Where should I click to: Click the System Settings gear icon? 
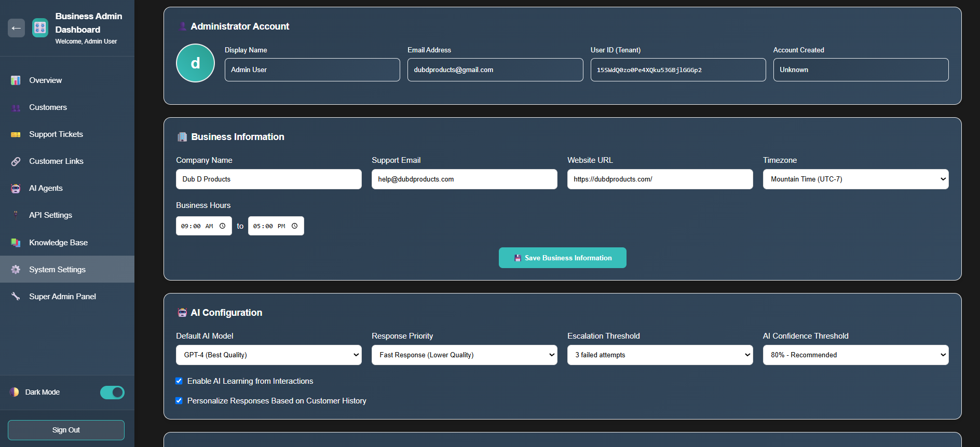coord(16,270)
